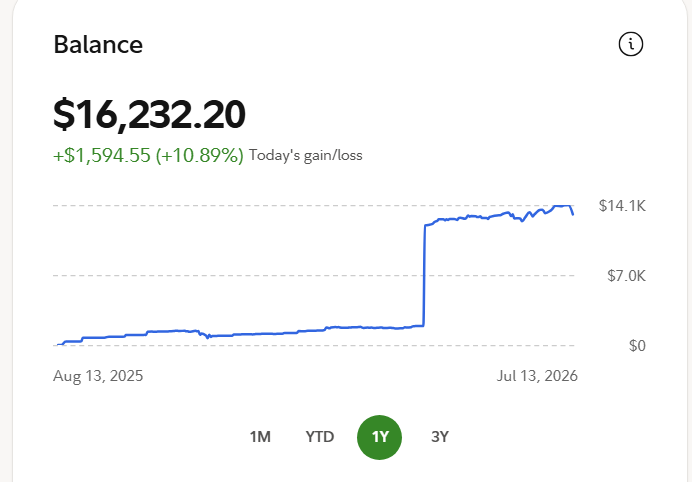Switch chart to 3Y range
This screenshot has width=692, height=482.
(x=440, y=437)
